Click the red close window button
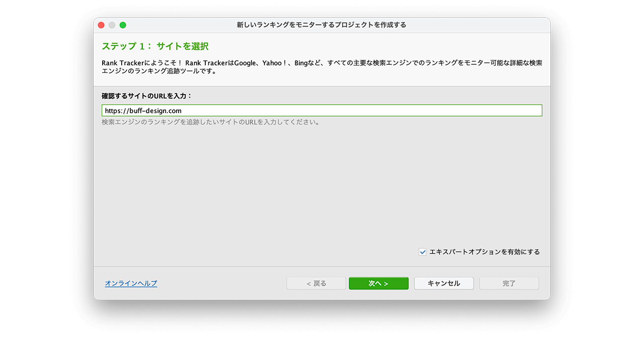 [101, 25]
